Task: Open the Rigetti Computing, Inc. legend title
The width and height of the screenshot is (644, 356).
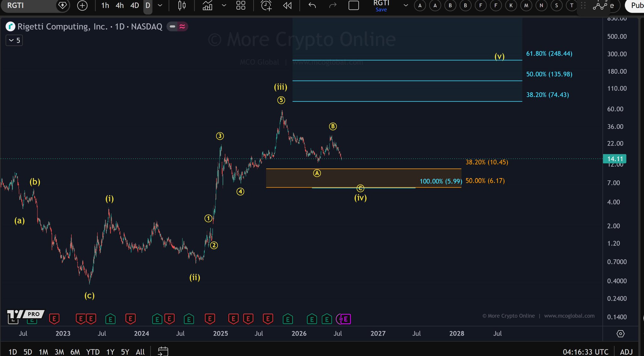Action: pos(90,27)
